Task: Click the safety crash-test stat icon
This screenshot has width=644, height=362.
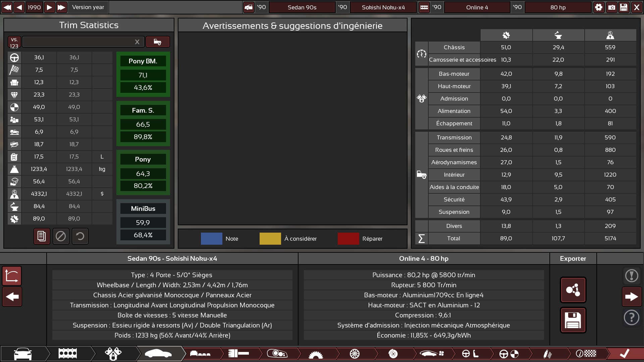Action: [x=14, y=107]
